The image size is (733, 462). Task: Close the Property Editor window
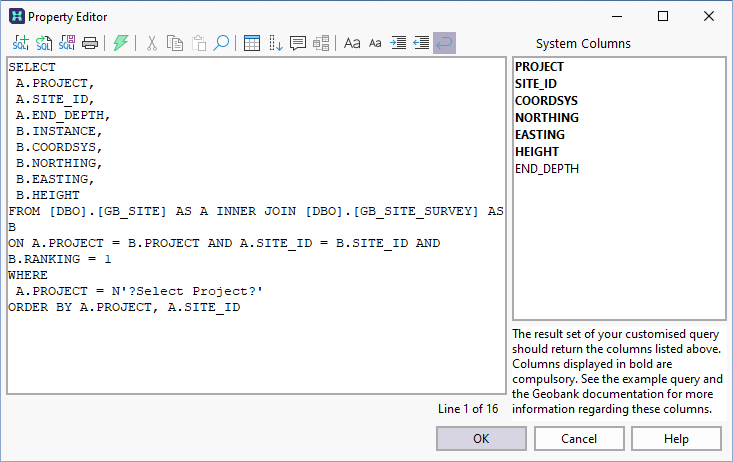709,16
